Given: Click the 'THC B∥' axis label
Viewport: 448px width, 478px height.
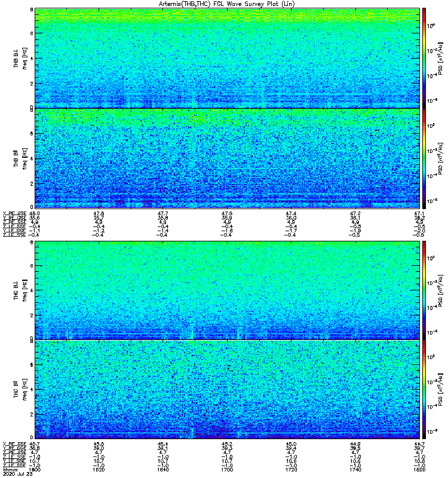Looking at the screenshot, I should pos(16,390).
